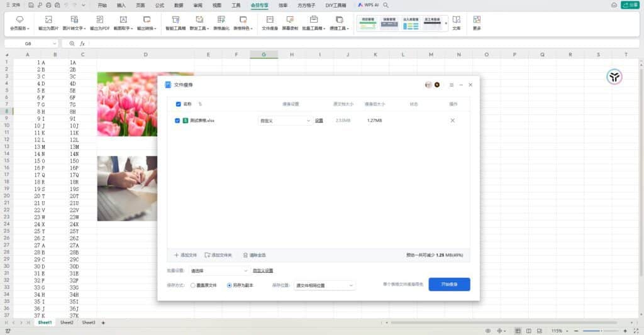Open the 批量设置 请选择 dropdown
644x335 pixels.
(219, 271)
